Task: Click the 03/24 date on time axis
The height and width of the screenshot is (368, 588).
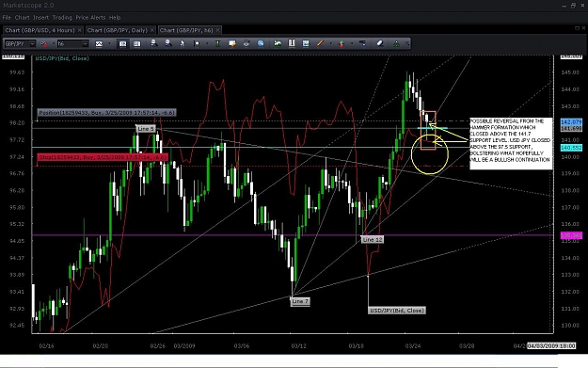Action: (x=413, y=345)
